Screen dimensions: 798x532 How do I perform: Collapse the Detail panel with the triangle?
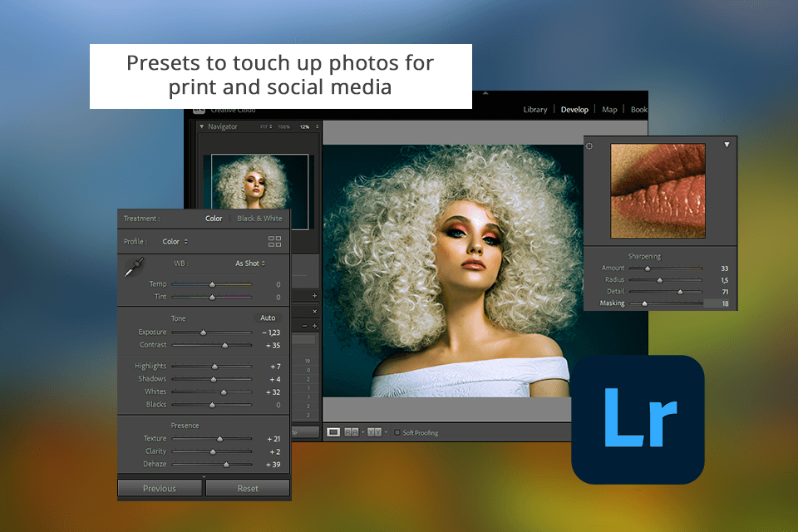(727, 145)
